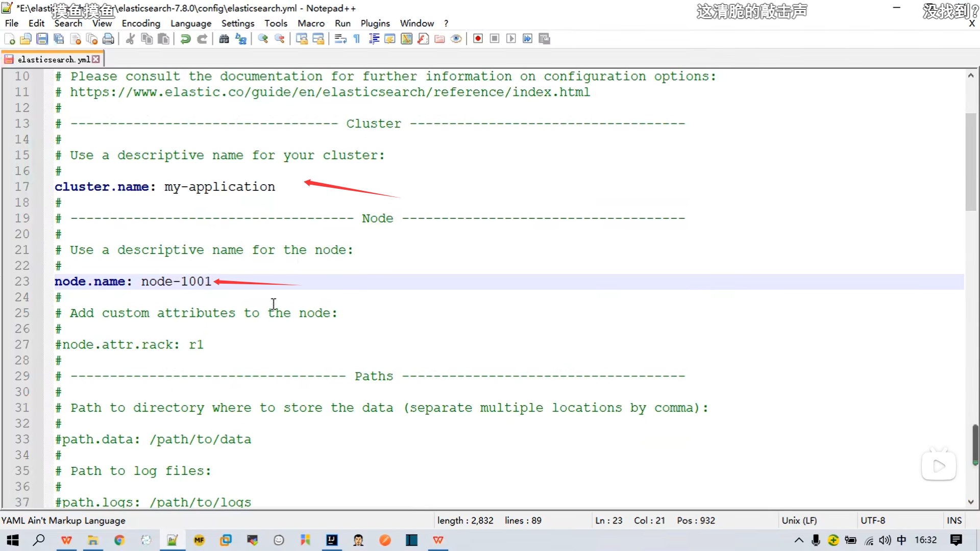Expand hidden system tray icons chevron
980x551 pixels.
click(x=799, y=540)
